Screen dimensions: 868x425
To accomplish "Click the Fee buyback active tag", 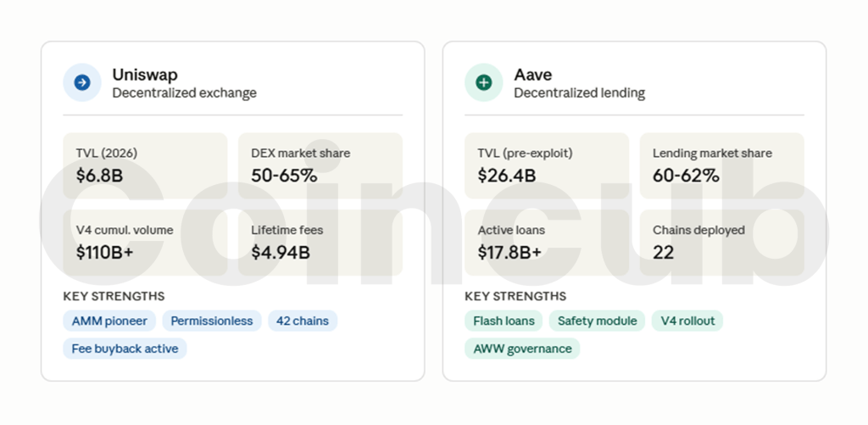I will tap(125, 349).
